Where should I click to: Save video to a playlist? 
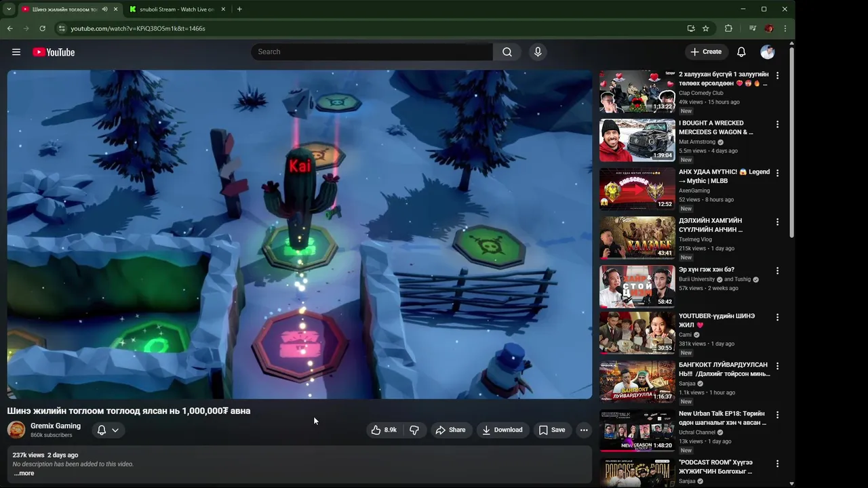pos(552,430)
